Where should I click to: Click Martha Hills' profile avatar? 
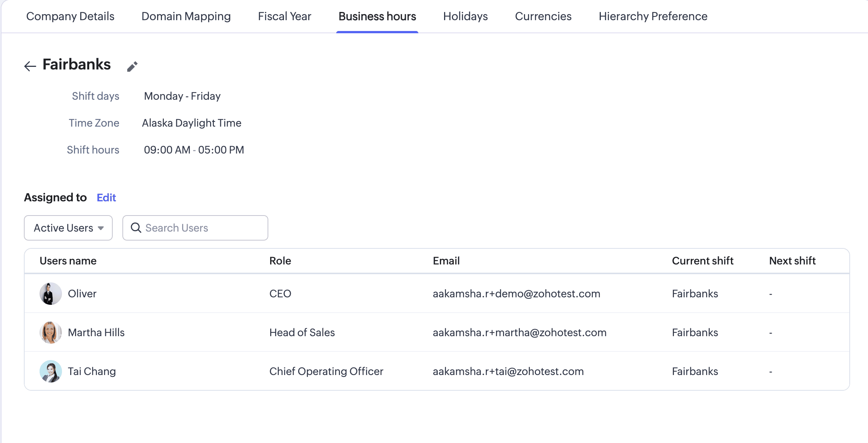point(50,332)
